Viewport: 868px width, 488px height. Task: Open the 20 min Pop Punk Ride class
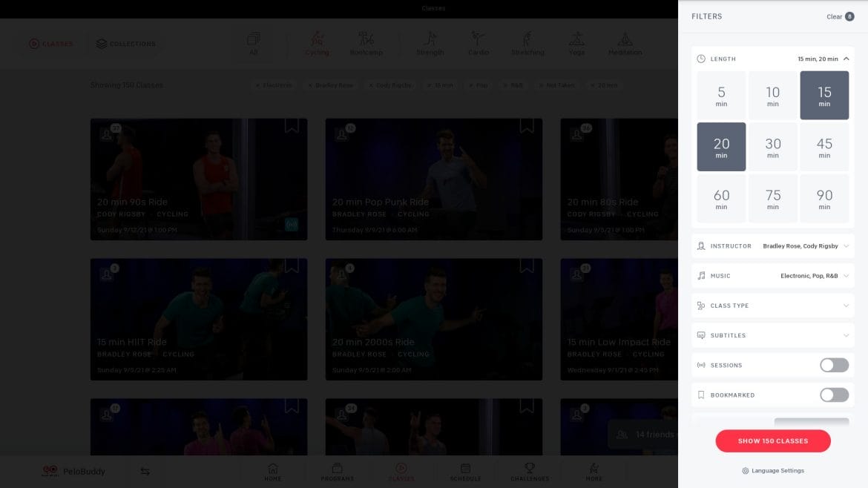coord(434,179)
